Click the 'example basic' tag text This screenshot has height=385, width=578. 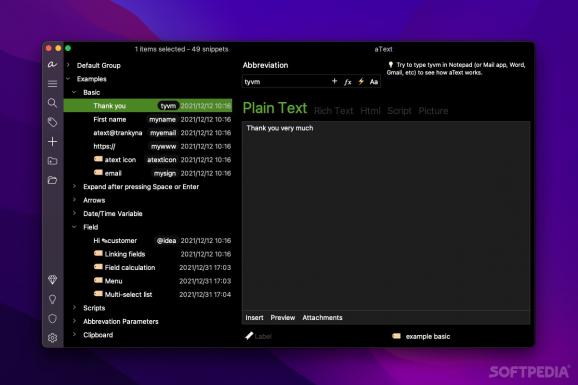pyautogui.click(x=428, y=336)
